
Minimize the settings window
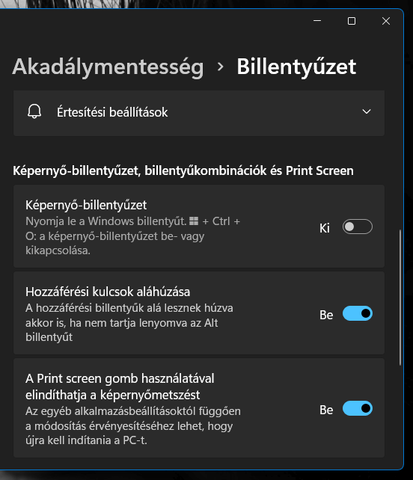coord(317,21)
